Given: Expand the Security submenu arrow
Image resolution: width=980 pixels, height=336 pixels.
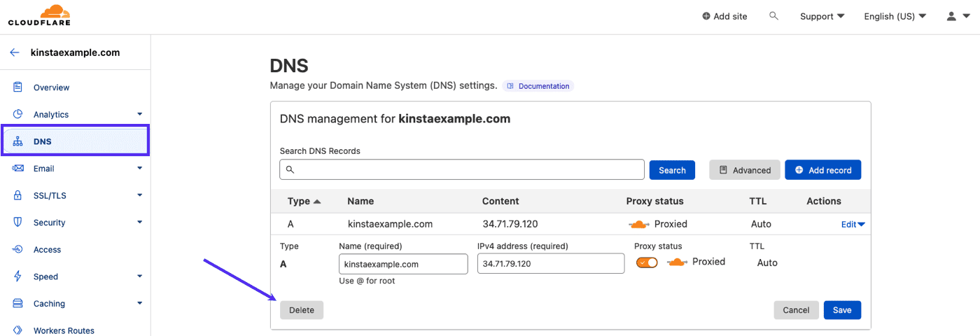Looking at the screenshot, I should tap(139, 222).
